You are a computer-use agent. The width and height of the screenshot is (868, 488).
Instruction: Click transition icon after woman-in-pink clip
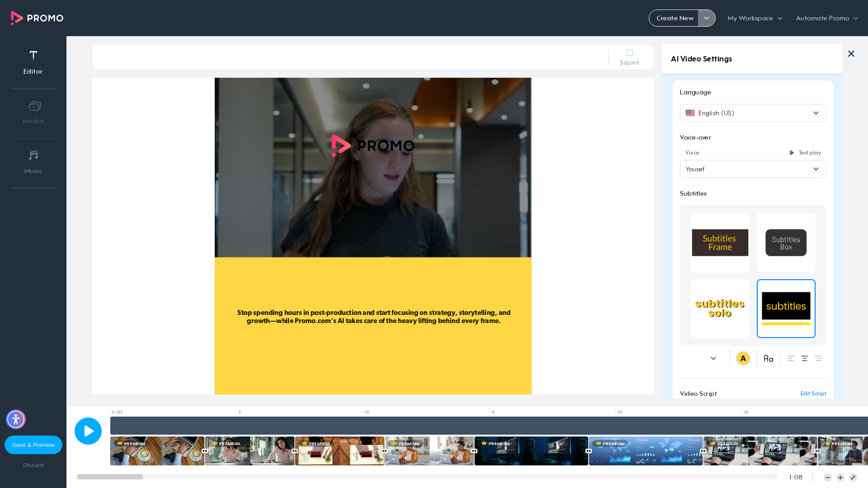[295, 451]
